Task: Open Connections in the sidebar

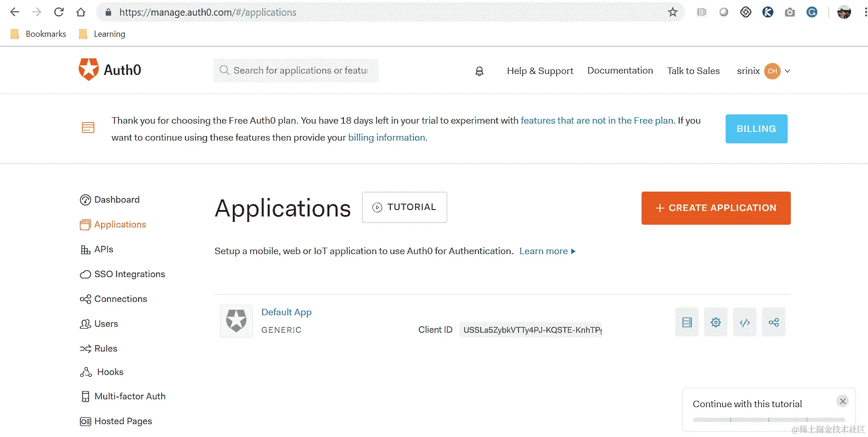Action: point(113,299)
